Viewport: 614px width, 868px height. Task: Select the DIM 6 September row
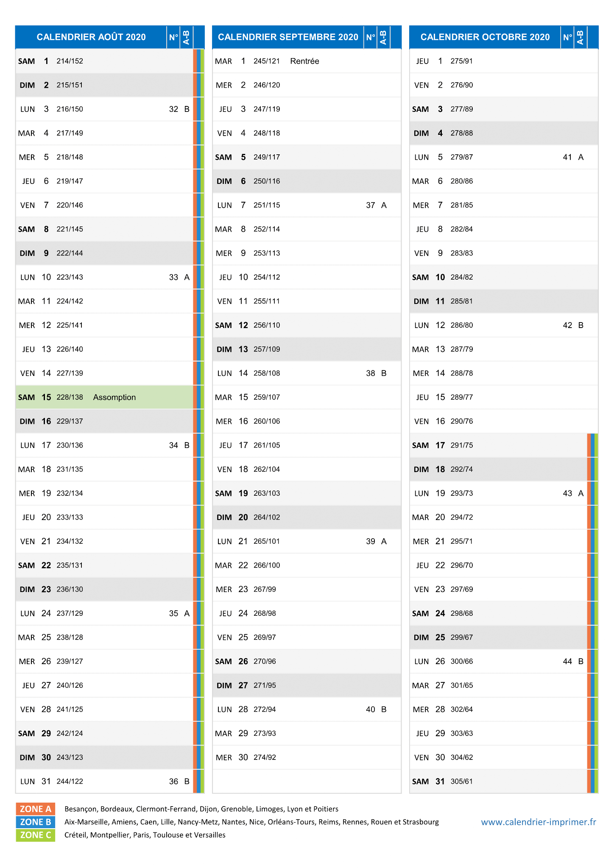point(307,181)
